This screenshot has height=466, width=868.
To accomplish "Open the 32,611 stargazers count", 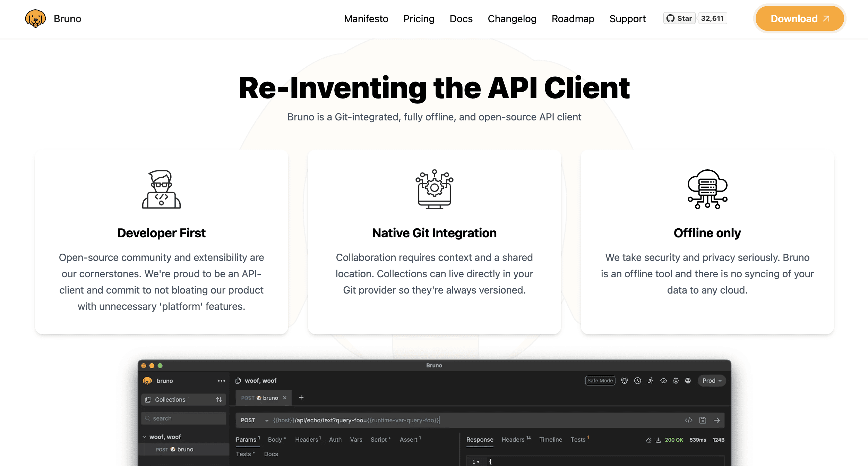I will coord(712,18).
